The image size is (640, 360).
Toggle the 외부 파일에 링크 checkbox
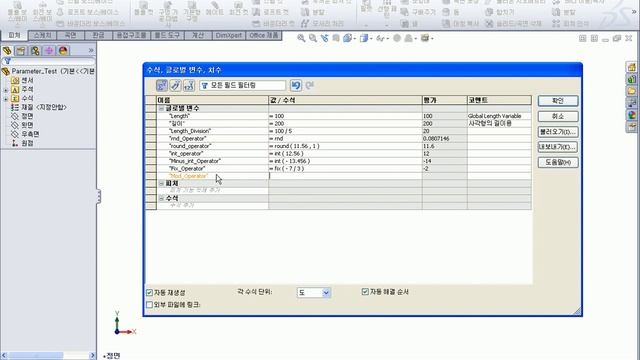[x=149, y=304]
